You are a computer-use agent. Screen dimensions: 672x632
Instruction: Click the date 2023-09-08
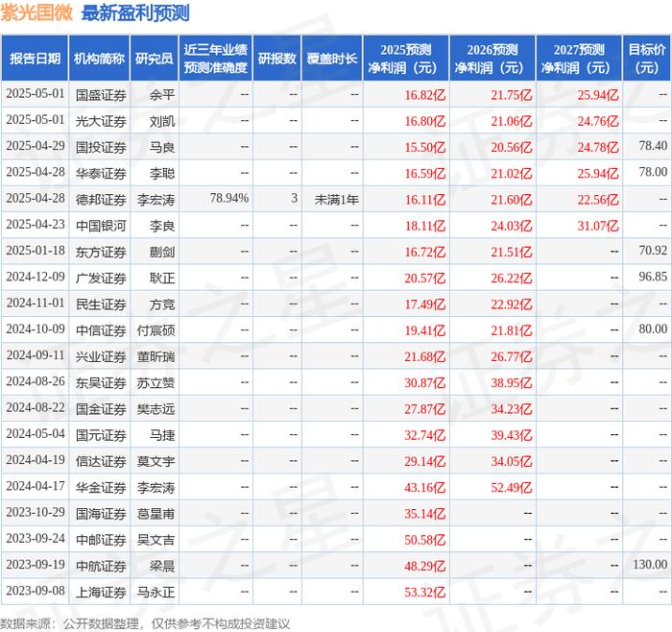pyautogui.click(x=36, y=591)
